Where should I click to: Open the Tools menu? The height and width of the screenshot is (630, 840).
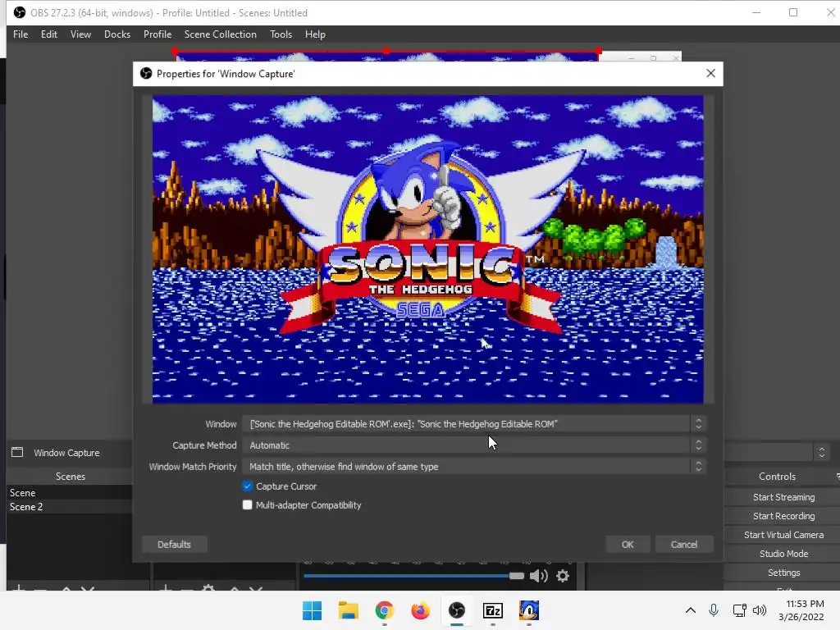click(x=281, y=34)
